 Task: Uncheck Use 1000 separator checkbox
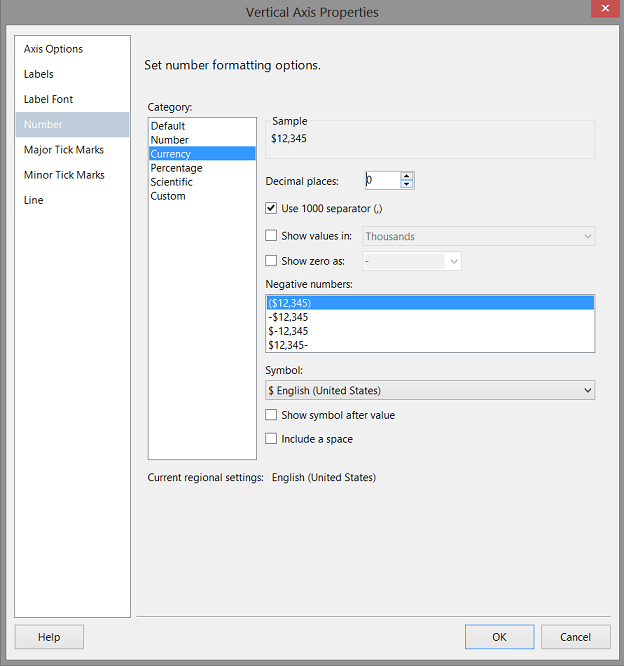[x=271, y=208]
